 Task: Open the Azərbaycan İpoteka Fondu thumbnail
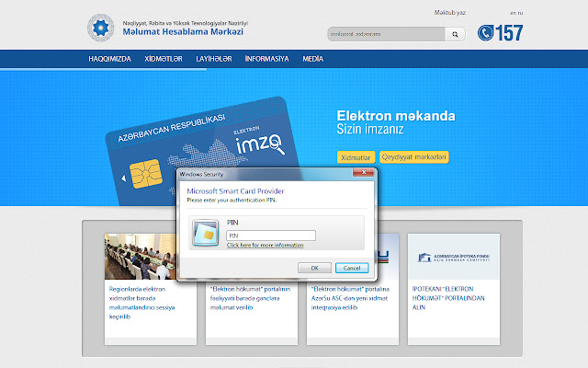[454, 257]
